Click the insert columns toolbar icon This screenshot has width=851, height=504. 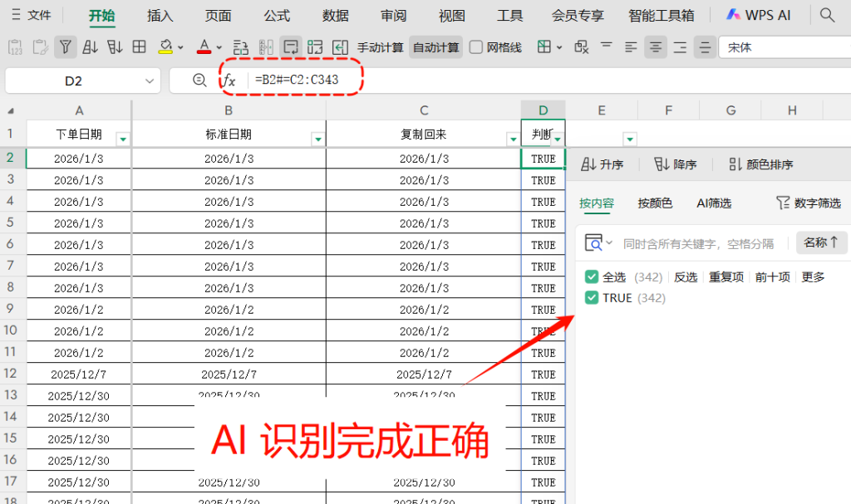(x=266, y=47)
